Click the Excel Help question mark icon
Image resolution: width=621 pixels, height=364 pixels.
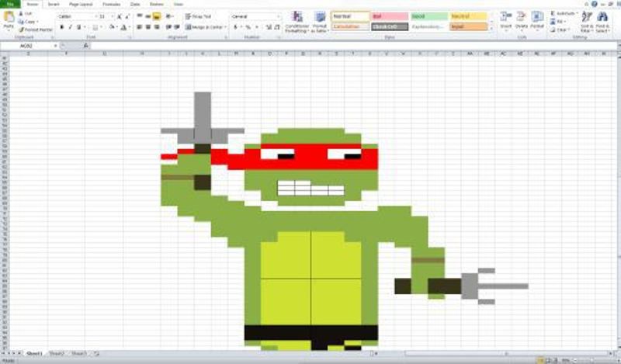click(594, 4)
